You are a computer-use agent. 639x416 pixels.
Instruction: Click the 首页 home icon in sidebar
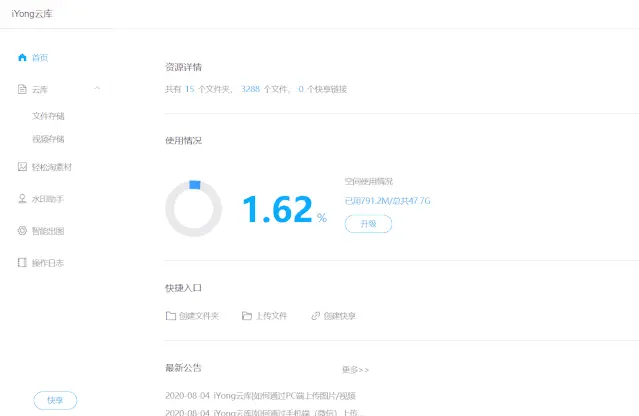click(x=22, y=57)
